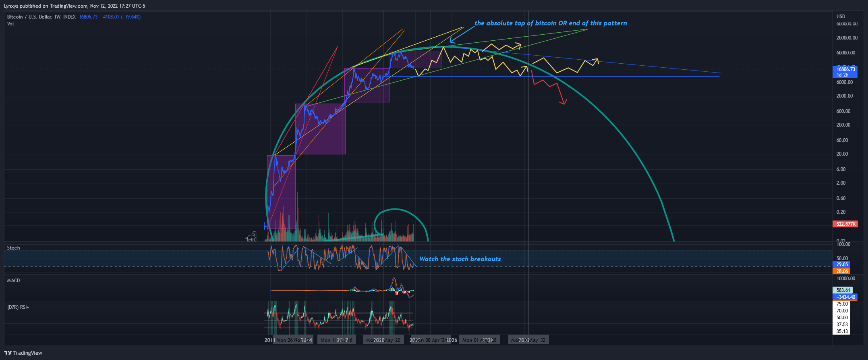Click the 200000.00 price axis label
868x360 pixels.
tap(846, 38)
